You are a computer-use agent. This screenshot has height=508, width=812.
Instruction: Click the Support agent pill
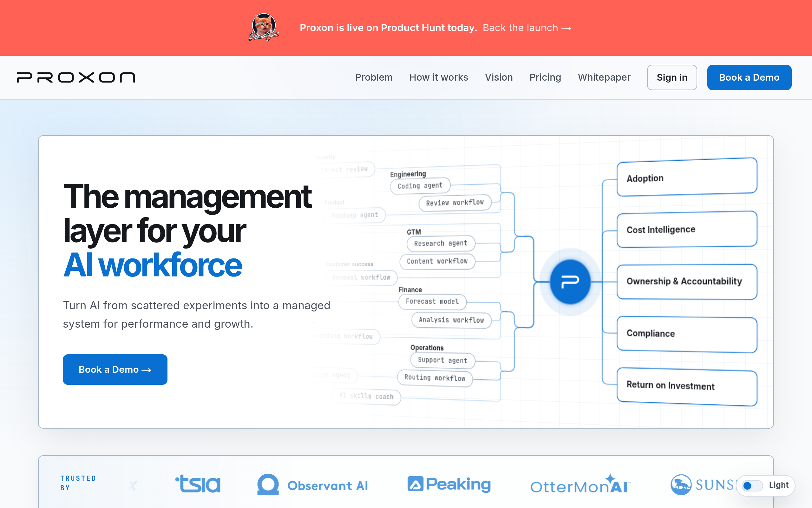(442, 360)
